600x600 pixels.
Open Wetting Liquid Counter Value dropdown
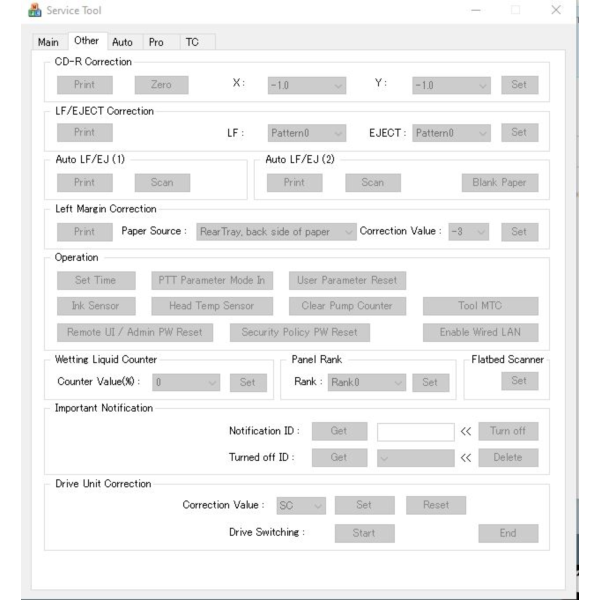186,382
